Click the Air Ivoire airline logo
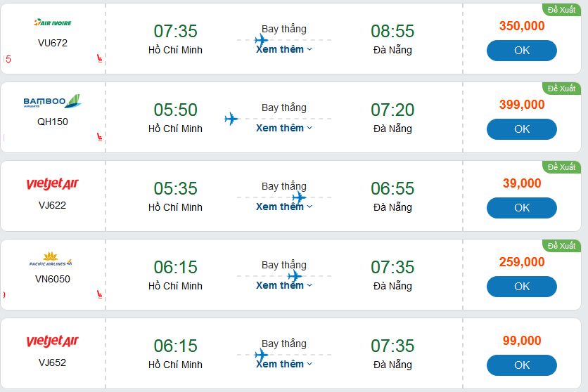588x392 pixels. [x=53, y=22]
